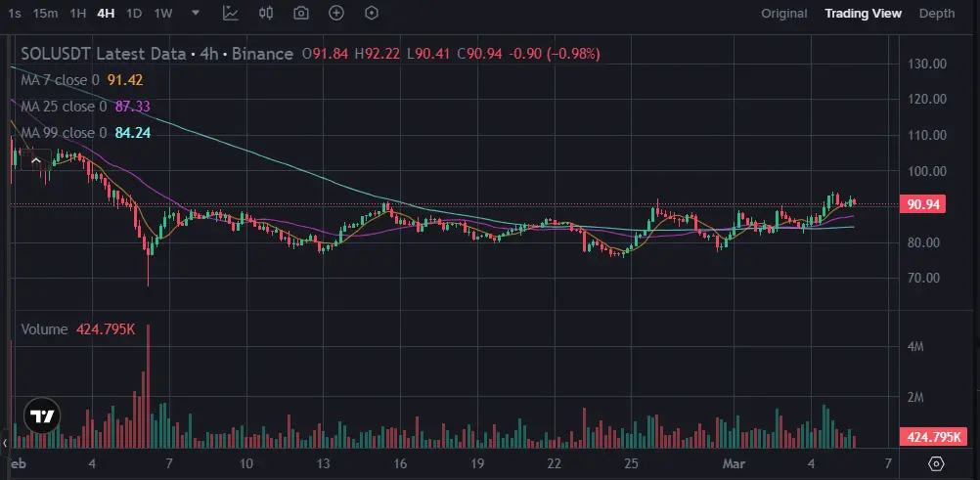This screenshot has height=480, width=980.
Task: Select the 4H interval
Action: click(x=106, y=14)
